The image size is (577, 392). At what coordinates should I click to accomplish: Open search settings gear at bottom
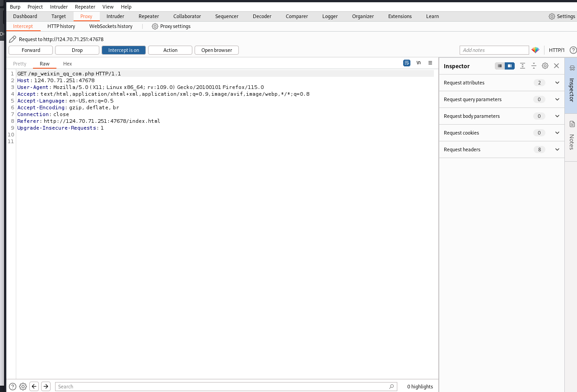[23, 387]
